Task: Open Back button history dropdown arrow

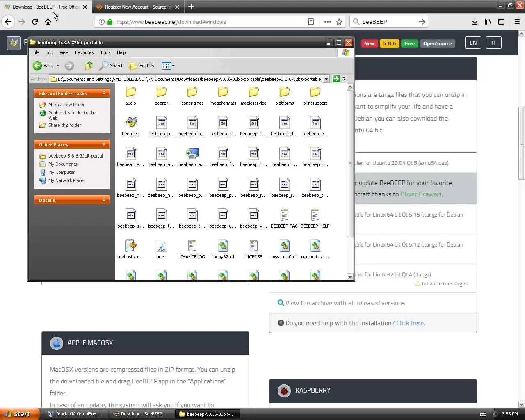Action: pyautogui.click(x=58, y=66)
